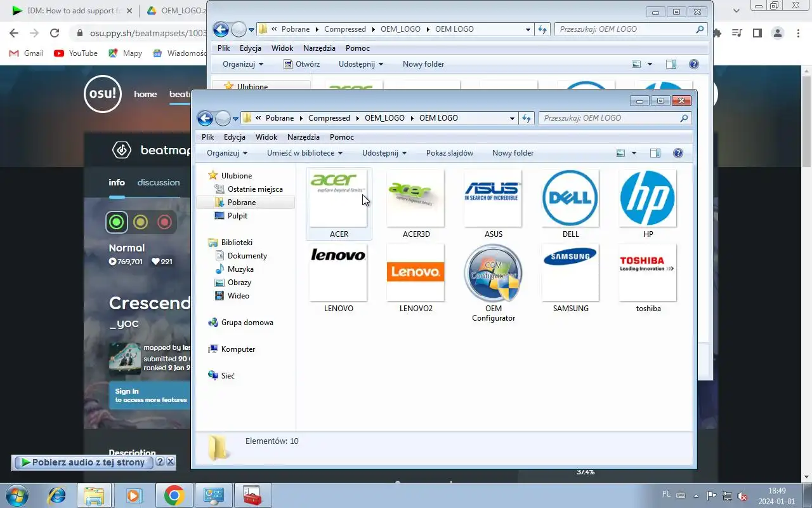
Task: Open Udostępnij dropdown in back Explorer window
Action: (x=361, y=64)
